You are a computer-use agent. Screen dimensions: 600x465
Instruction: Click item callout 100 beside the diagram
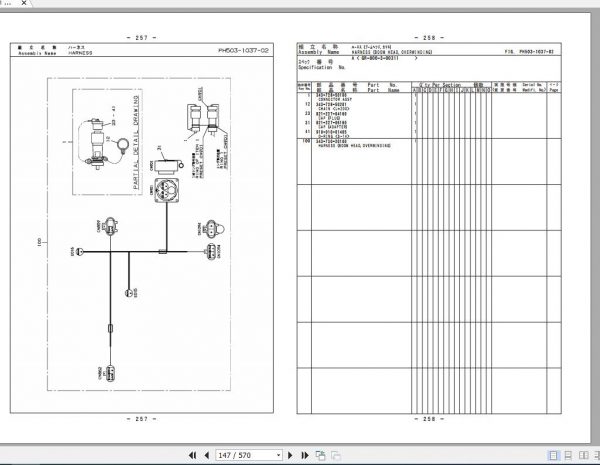point(39,242)
